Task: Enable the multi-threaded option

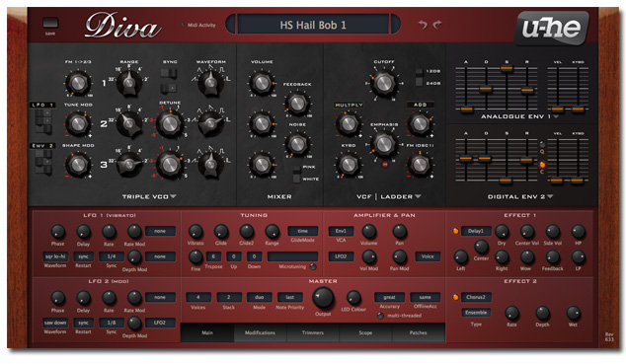Action: pos(380,316)
